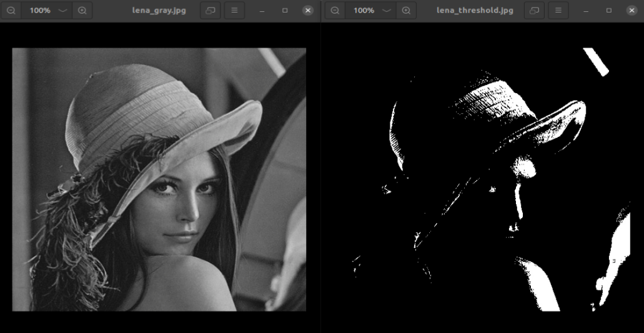Expand the zoom dropdown in lena_threshold.jpg window

[x=387, y=11]
